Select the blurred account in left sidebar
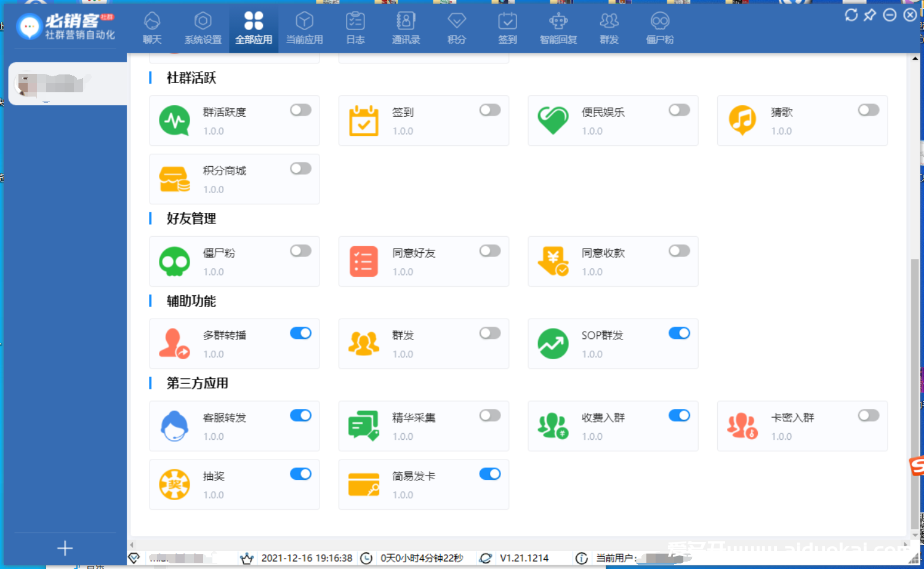Image resolution: width=924 pixels, height=569 pixels. (68, 84)
